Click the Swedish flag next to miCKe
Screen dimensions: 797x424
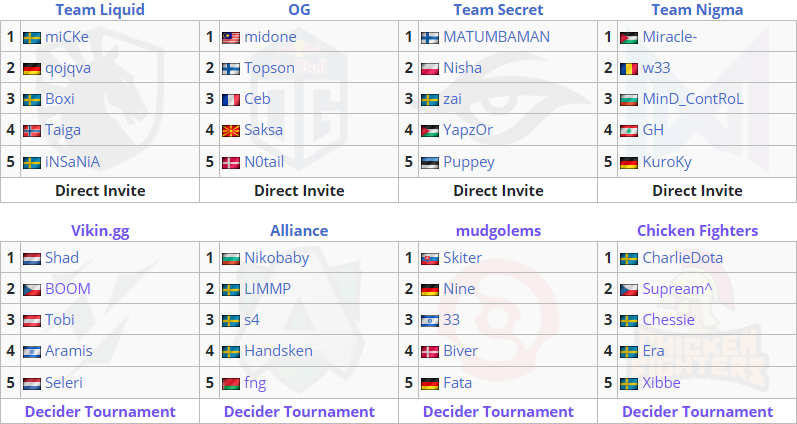click(32, 38)
